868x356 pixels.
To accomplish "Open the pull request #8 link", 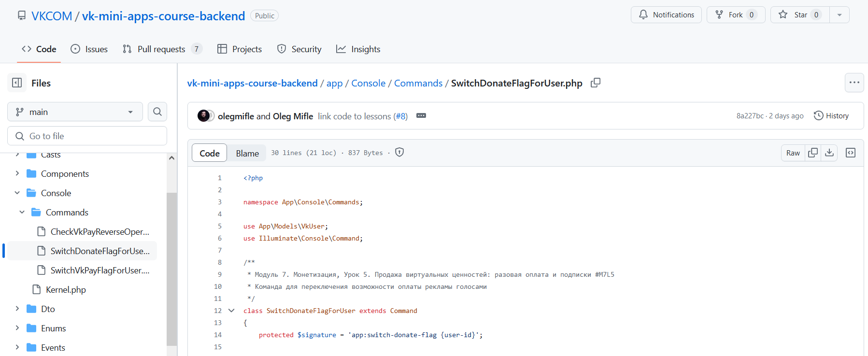I will coord(400,116).
